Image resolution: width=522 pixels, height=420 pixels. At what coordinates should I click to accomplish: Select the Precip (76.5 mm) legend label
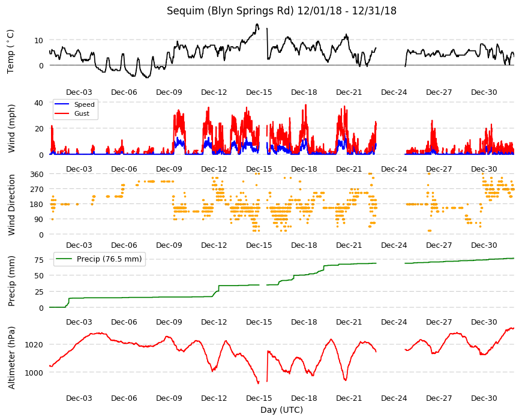tap(109, 259)
